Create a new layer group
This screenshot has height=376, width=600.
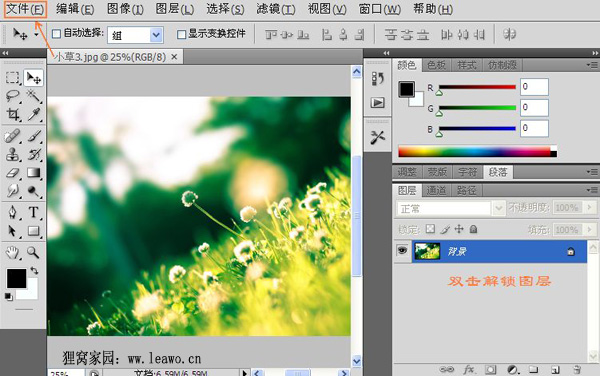(x=534, y=369)
